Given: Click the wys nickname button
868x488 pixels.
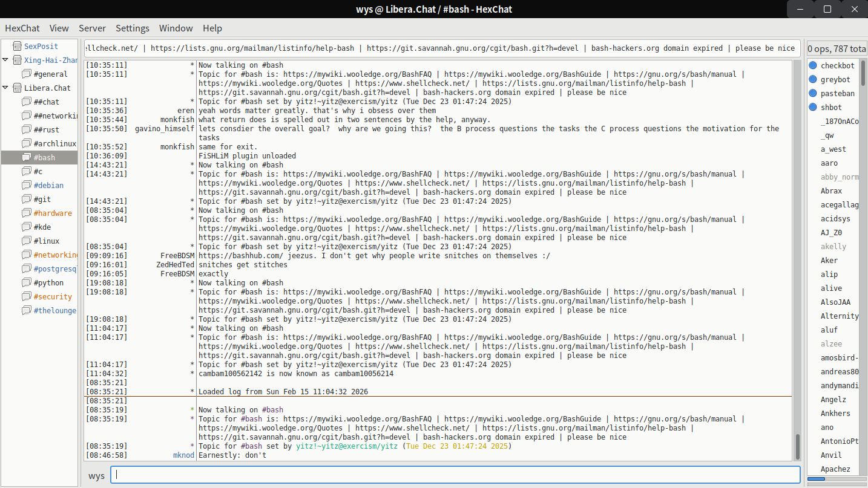Looking at the screenshot, I should [96, 475].
